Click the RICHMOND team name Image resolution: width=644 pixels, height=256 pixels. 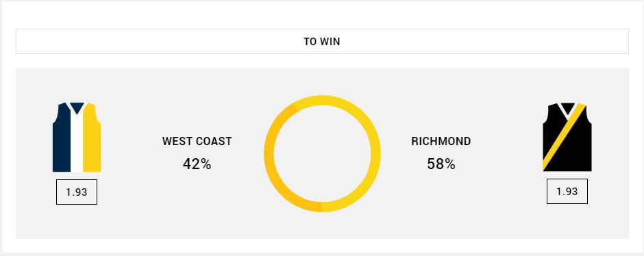coord(441,141)
